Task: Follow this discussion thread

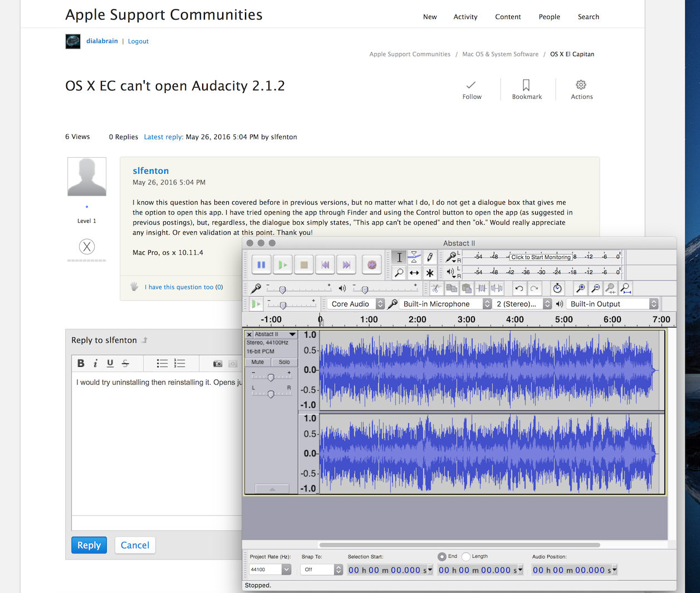Action: click(x=472, y=90)
